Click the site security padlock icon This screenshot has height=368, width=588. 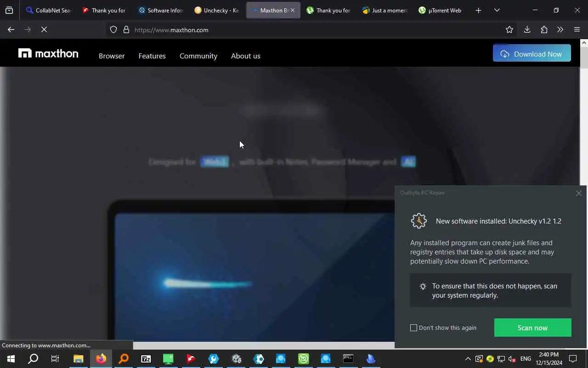click(126, 29)
